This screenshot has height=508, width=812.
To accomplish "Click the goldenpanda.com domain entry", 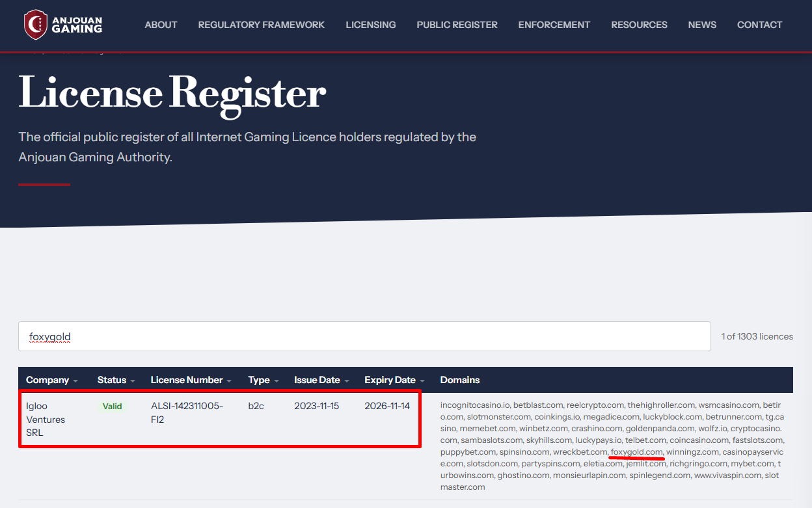I will [660, 429].
